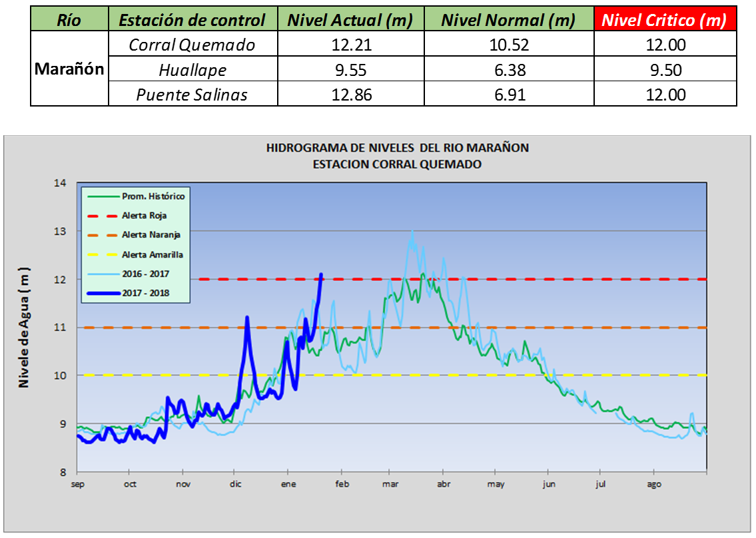Click the x-axis label 'abr'
Image resolution: width=756 pixels, height=538 pixels.
(x=444, y=484)
